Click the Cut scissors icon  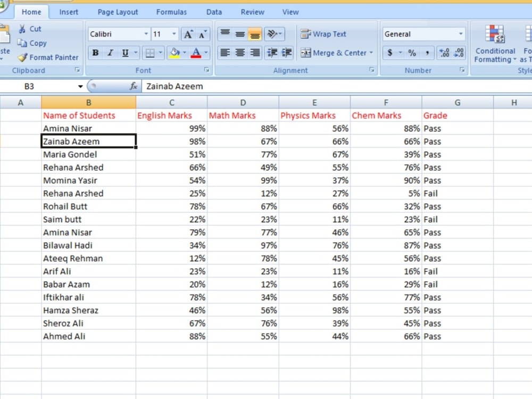point(22,29)
